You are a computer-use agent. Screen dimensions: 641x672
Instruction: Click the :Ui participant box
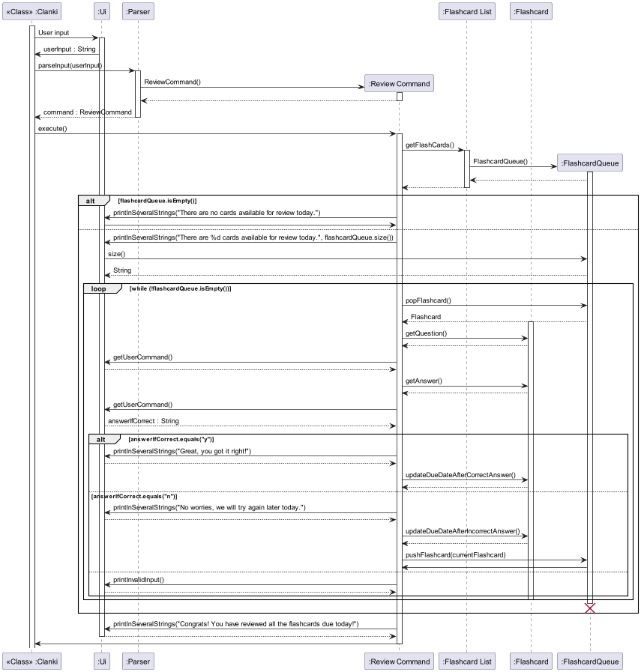coord(101,11)
